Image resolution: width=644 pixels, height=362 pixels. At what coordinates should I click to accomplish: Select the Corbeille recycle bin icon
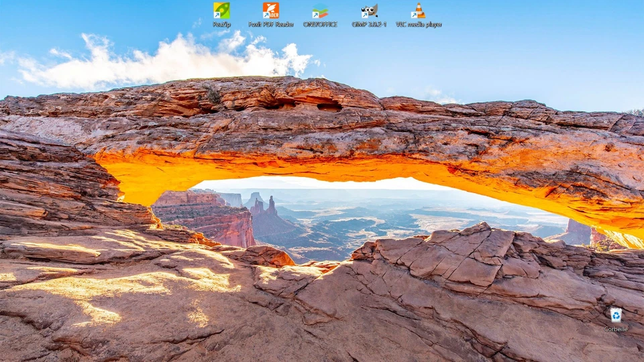click(x=616, y=315)
